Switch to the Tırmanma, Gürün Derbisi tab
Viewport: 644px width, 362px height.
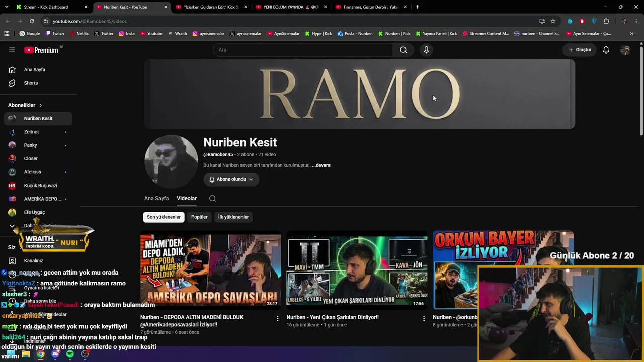click(371, 7)
